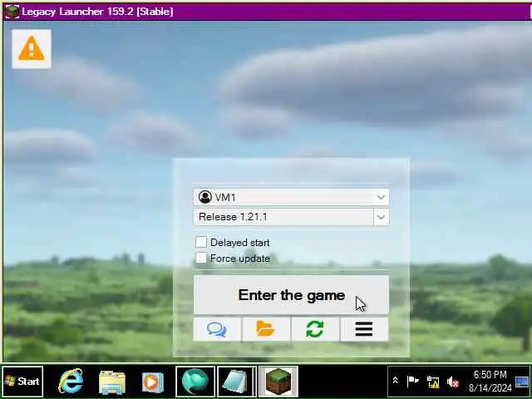Click the muted speaker volume icon
Viewport: 532px width, 399px height.
pyautogui.click(x=453, y=382)
